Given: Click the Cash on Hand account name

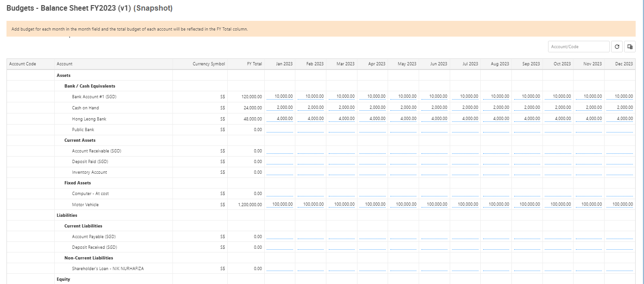Looking at the screenshot, I should coord(85,108).
